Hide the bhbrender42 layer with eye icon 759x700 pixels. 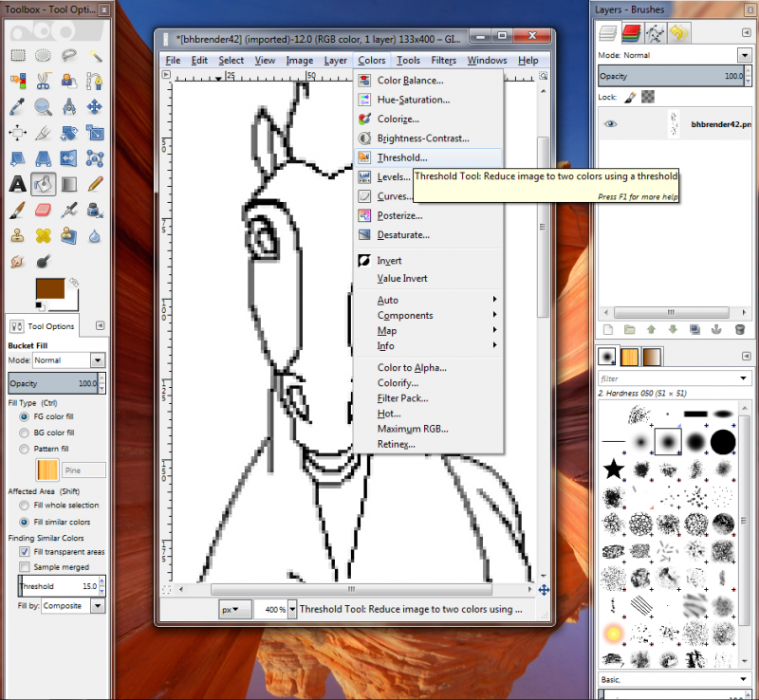(x=610, y=124)
